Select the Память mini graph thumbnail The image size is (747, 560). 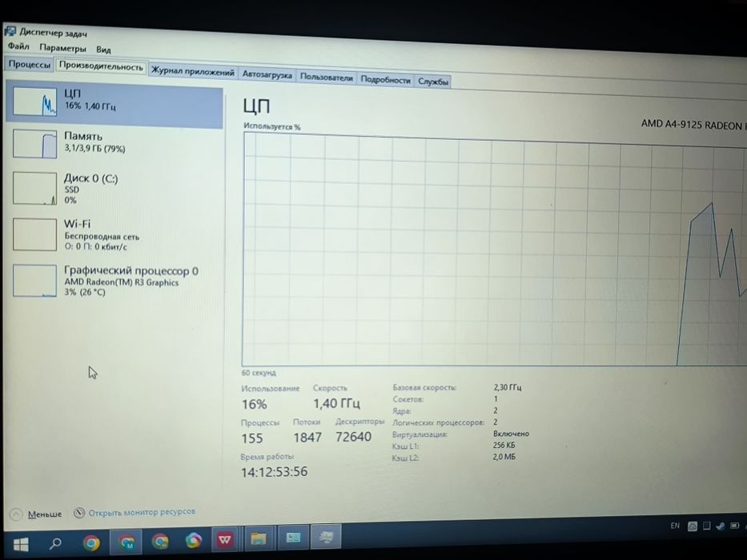(x=34, y=144)
